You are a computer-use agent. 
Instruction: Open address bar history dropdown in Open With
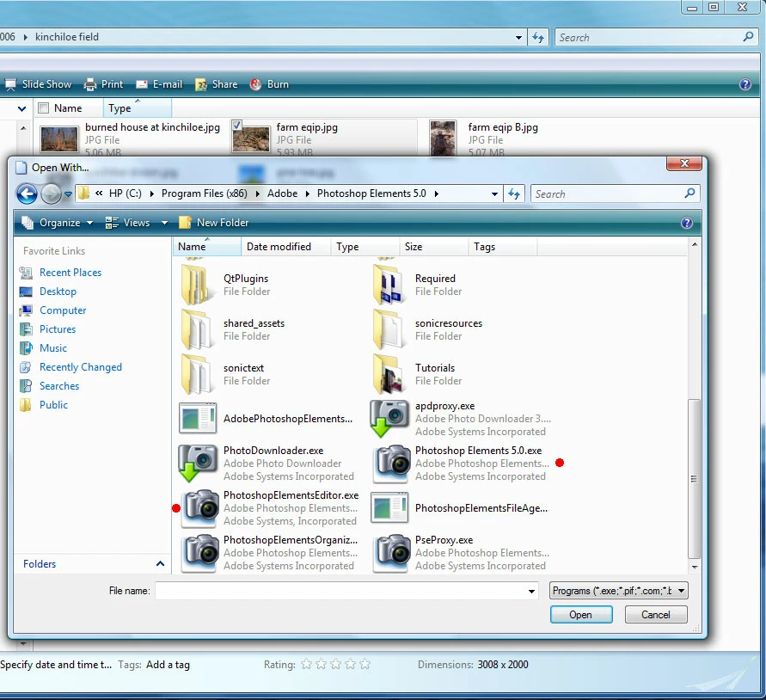[494, 194]
